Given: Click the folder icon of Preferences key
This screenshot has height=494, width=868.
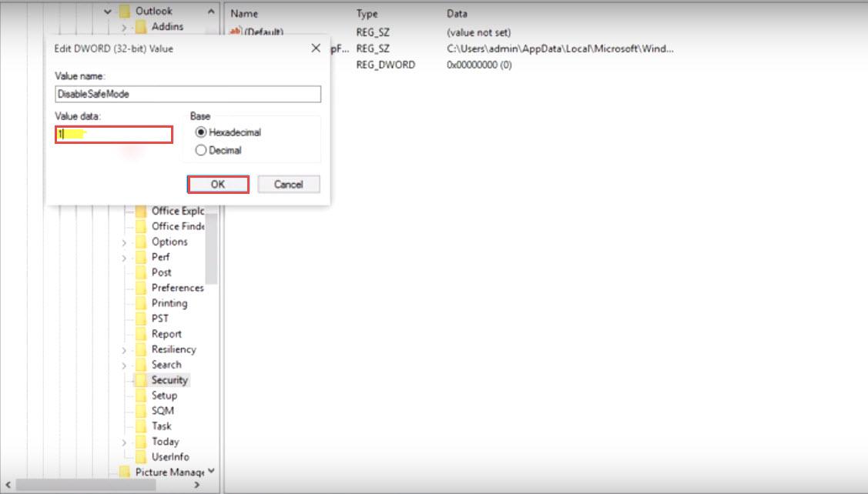Looking at the screenshot, I should pyautogui.click(x=141, y=288).
